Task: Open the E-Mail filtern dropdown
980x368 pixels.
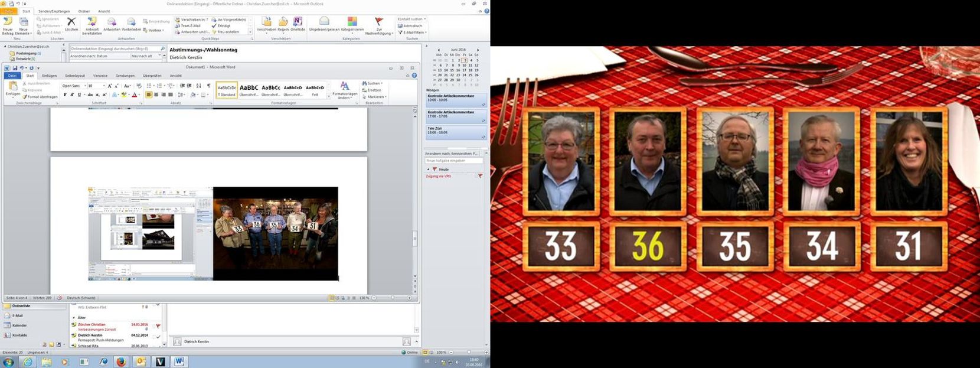Action: pyautogui.click(x=411, y=32)
